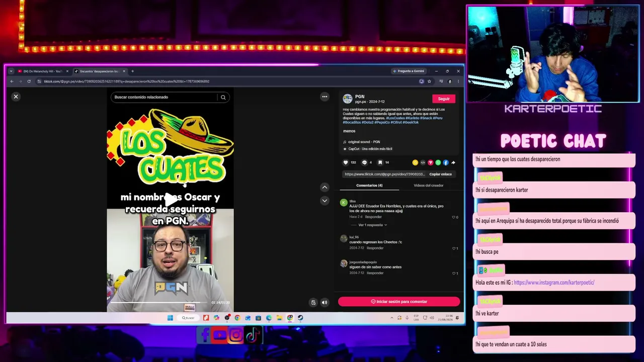644x362 pixels.
Task: Select the TikTok 'Encuentra desaparecieron' browser tab
Action: coord(99,71)
